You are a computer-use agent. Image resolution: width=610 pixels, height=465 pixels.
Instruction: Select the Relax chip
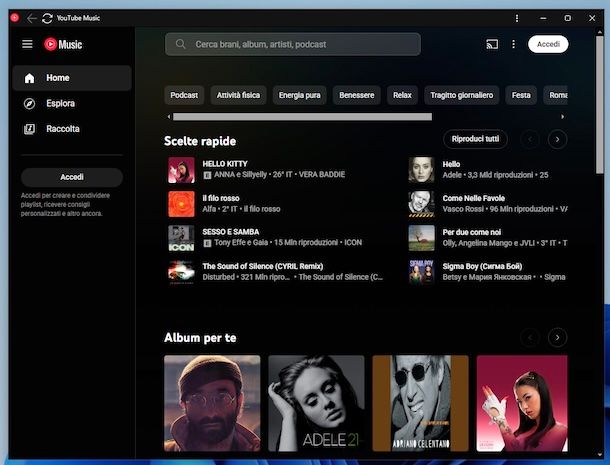point(402,95)
